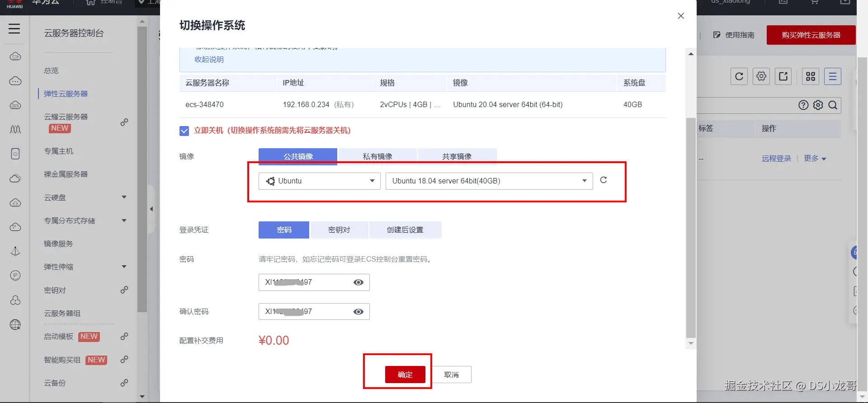The width and height of the screenshot is (868, 403).
Task: Open 镜像服务 in the sidebar
Action: pos(58,244)
